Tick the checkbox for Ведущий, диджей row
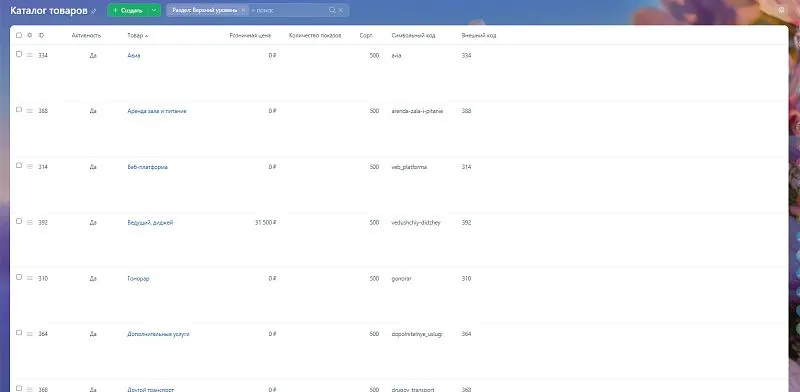This screenshot has height=392, width=800. coord(19,222)
